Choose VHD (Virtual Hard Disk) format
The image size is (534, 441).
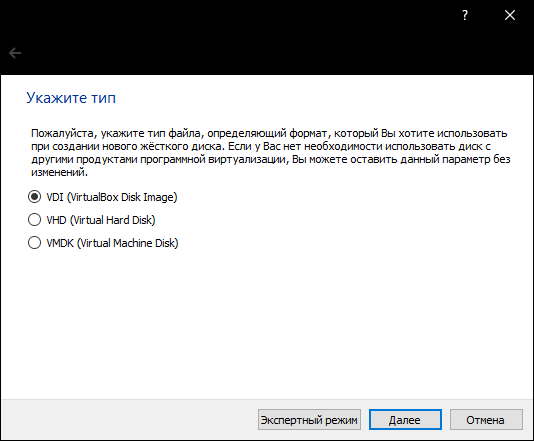point(92,220)
